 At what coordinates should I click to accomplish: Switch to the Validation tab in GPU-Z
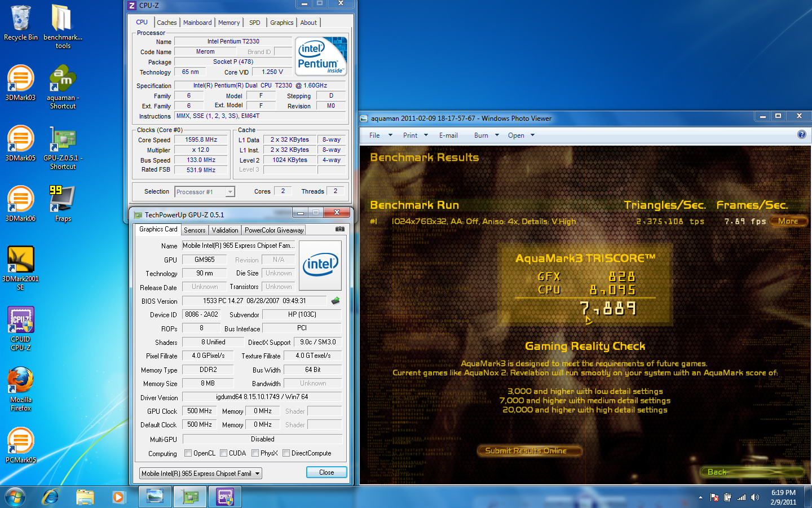click(x=225, y=230)
